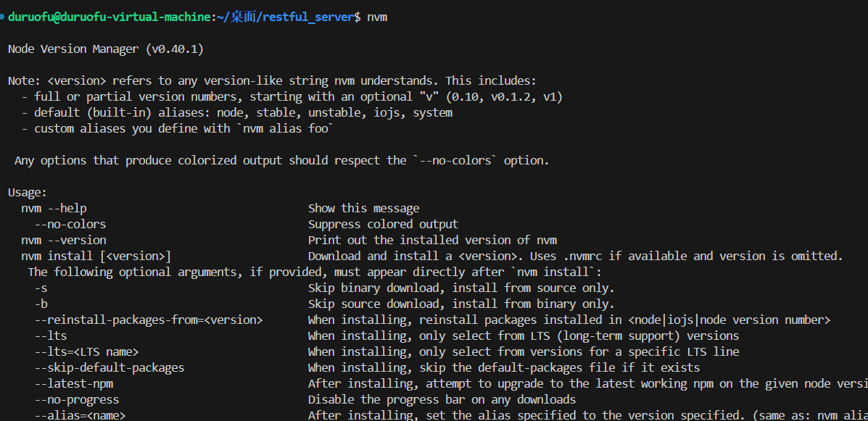Screen dimensions: 868x421
Task: Click the "Usage:" section label
Action: point(28,192)
